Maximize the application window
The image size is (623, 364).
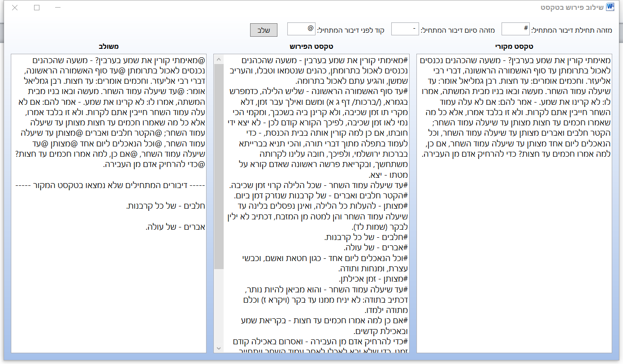tap(37, 7)
